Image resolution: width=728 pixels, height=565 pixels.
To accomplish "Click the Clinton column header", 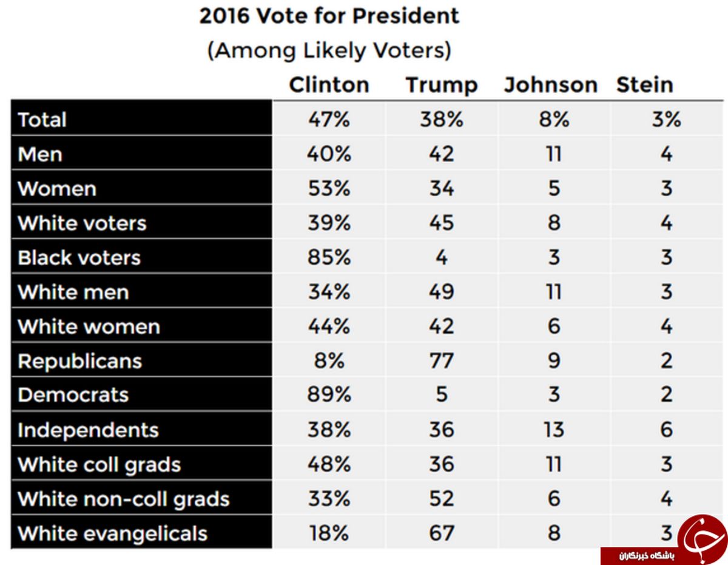I will 329,84.
